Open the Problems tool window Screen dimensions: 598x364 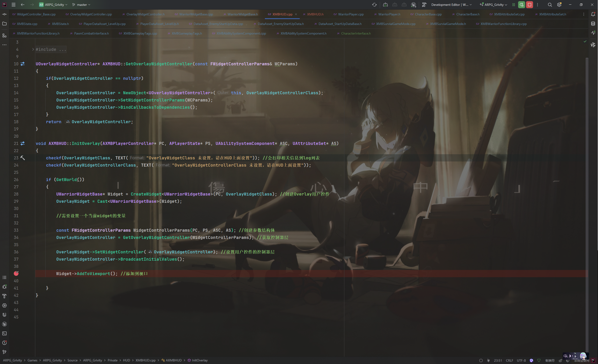[x=4, y=343]
